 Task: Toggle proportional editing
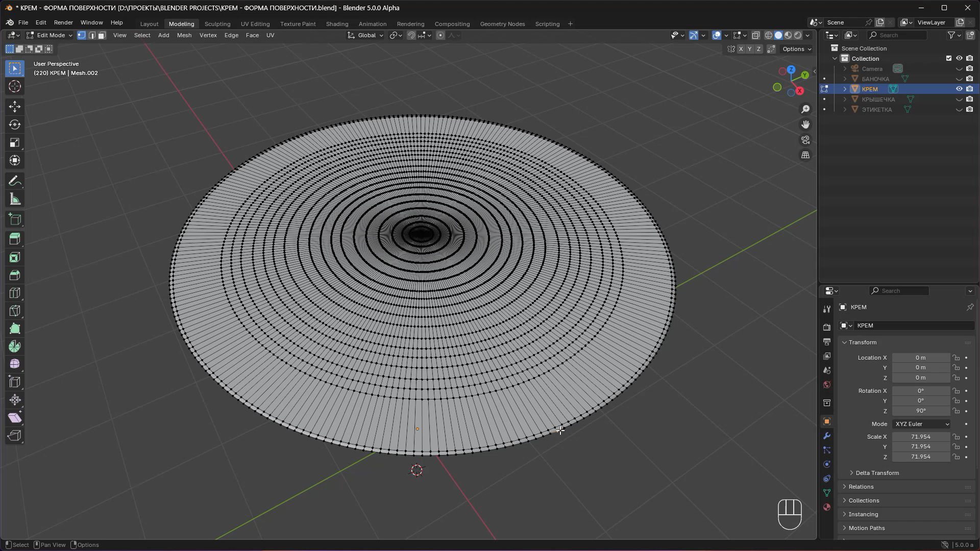point(440,35)
